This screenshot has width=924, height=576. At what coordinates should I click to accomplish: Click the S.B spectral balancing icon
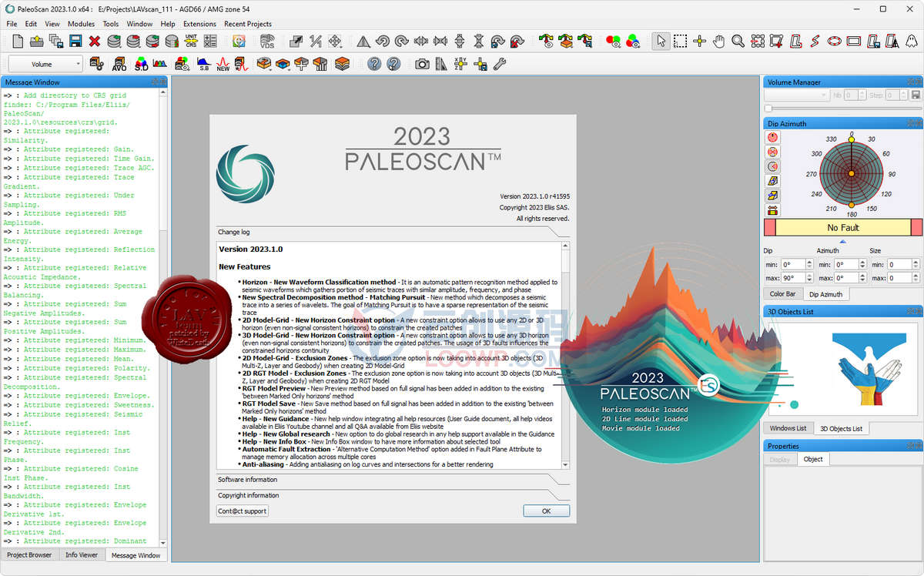pos(203,64)
